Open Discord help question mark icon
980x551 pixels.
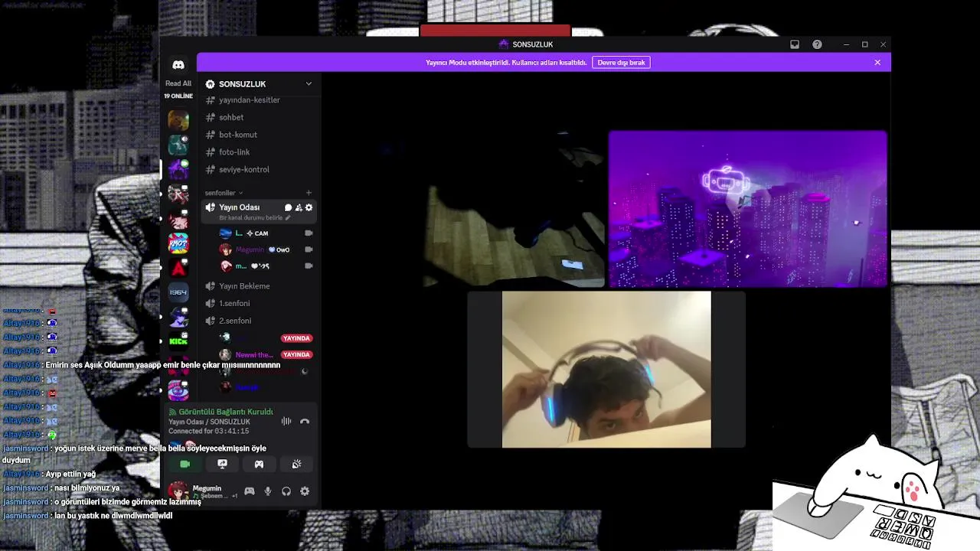[x=817, y=44]
